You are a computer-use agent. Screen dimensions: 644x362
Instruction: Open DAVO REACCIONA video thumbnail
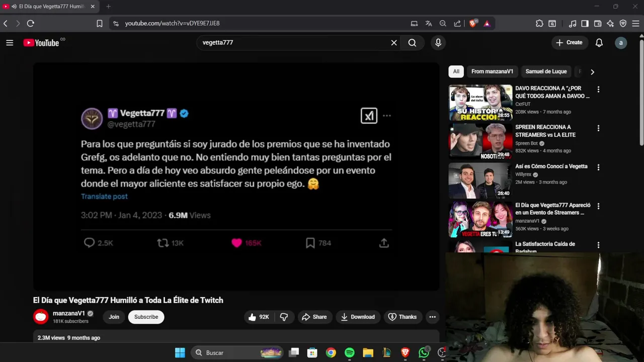tap(480, 103)
